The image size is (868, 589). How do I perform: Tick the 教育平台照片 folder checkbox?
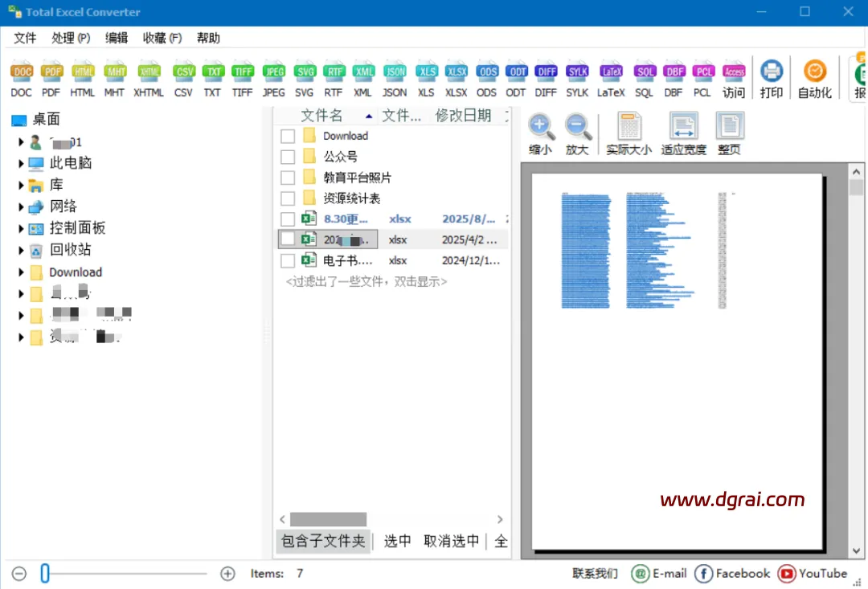(288, 178)
